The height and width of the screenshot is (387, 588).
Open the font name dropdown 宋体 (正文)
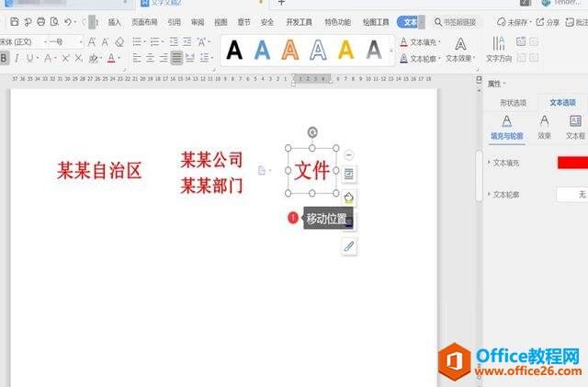(18, 41)
